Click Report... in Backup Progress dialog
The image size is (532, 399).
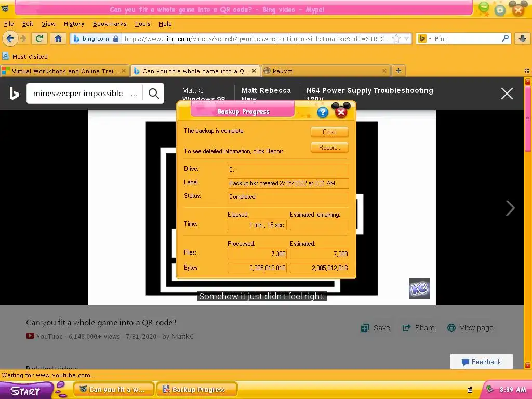click(329, 147)
